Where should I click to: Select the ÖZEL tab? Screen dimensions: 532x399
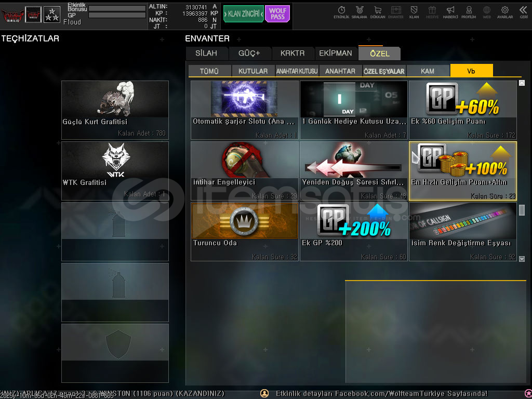pos(380,54)
